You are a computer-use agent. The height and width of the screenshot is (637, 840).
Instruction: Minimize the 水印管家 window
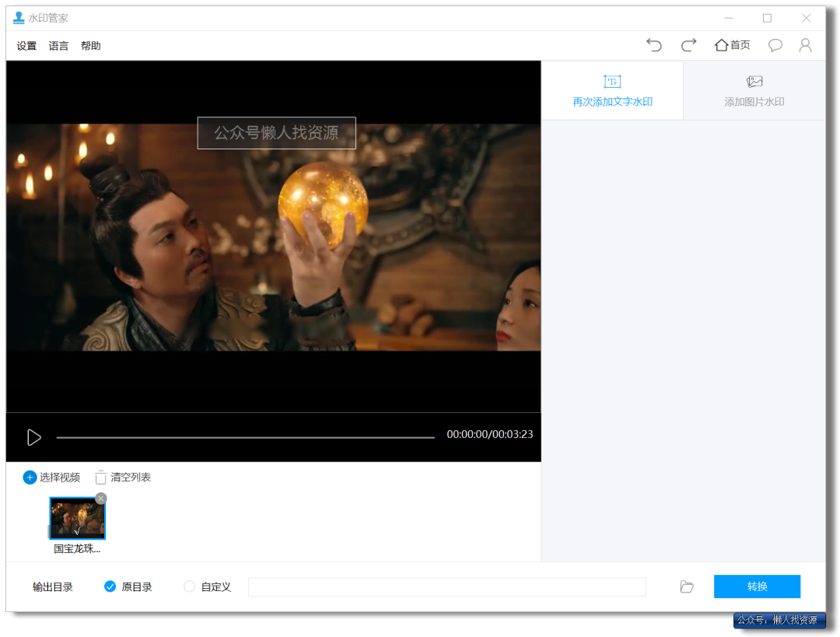(x=729, y=18)
